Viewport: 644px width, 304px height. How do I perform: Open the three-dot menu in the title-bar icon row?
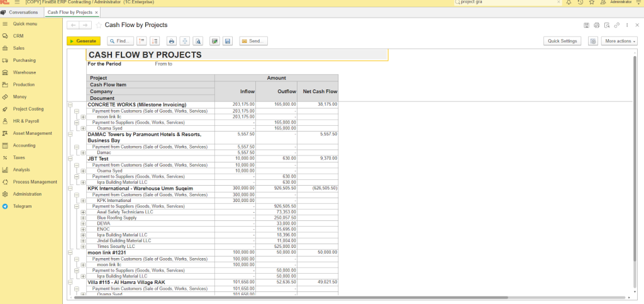pyautogui.click(x=627, y=25)
